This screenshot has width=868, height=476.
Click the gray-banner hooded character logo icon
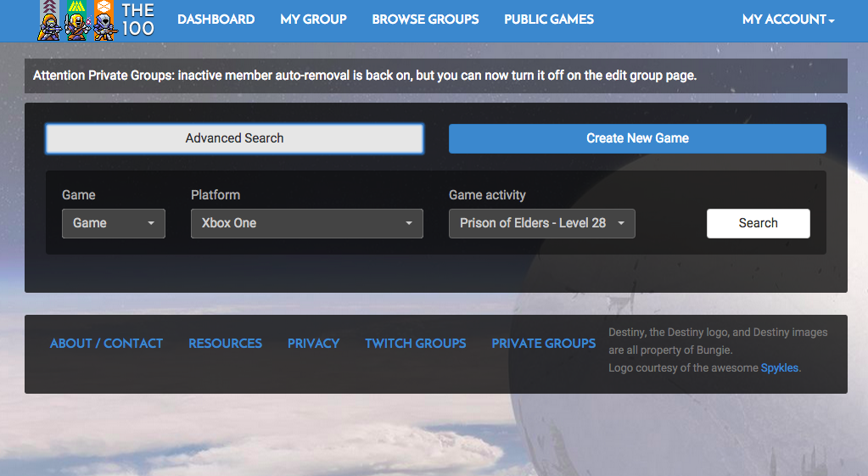tap(48, 20)
